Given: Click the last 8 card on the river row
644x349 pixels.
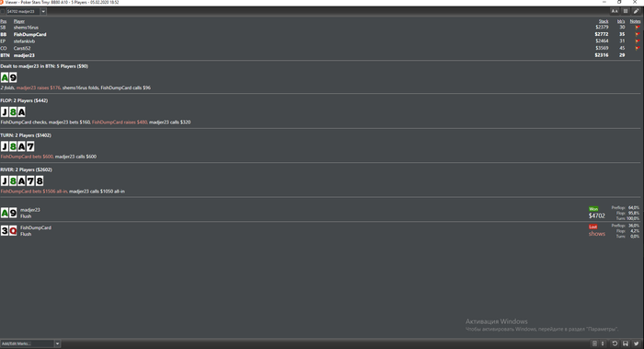Looking at the screenshot, I should pos(39,180).
